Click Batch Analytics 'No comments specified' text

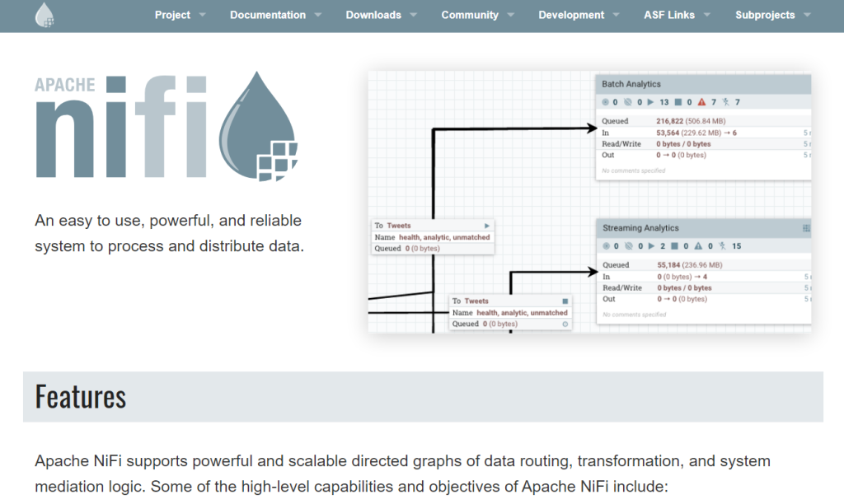click(x=634, y=170)
